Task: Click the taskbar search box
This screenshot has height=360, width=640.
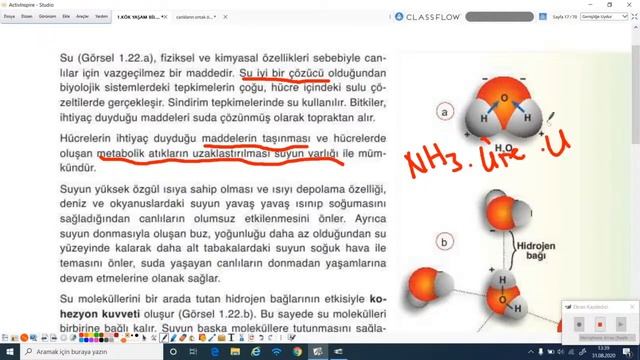Action: [91, 352]
